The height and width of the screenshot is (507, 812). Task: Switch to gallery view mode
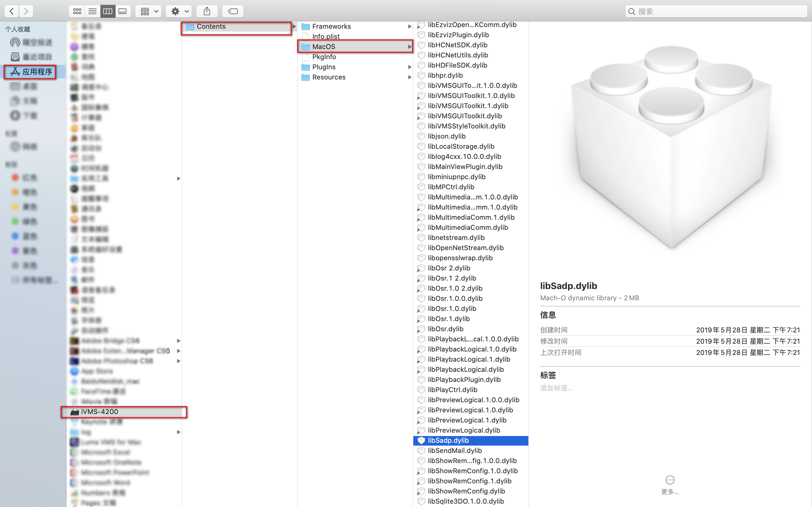(123, 11)
